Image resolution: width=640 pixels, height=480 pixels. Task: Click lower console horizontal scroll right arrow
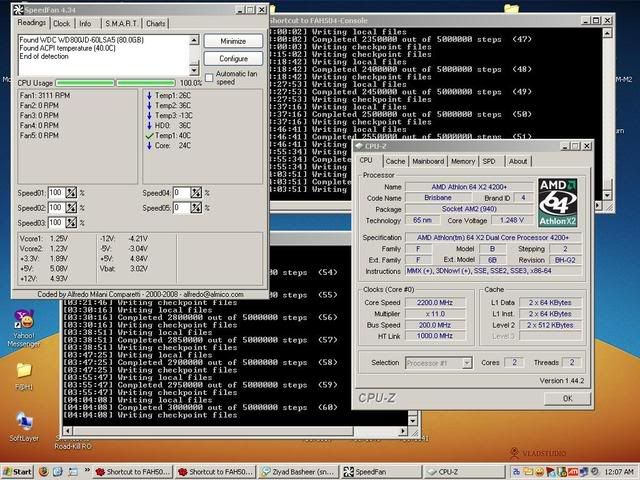coord(403,431)
